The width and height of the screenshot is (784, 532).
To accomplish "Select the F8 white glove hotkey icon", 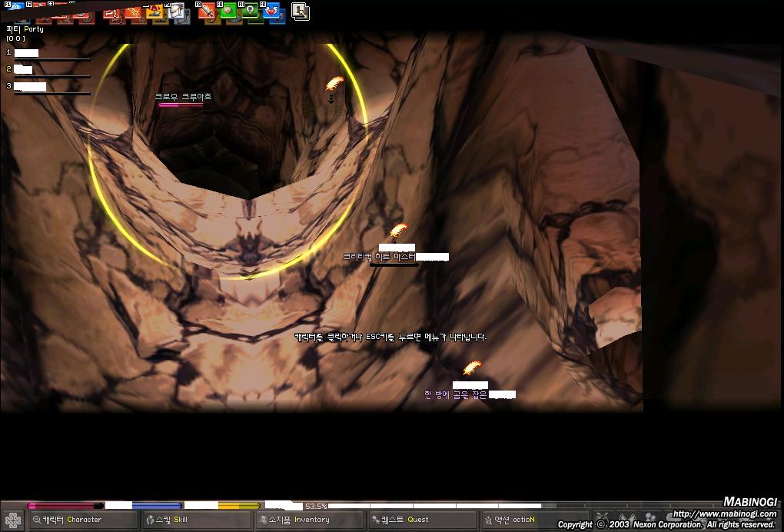I will click(x=176, y=11).
